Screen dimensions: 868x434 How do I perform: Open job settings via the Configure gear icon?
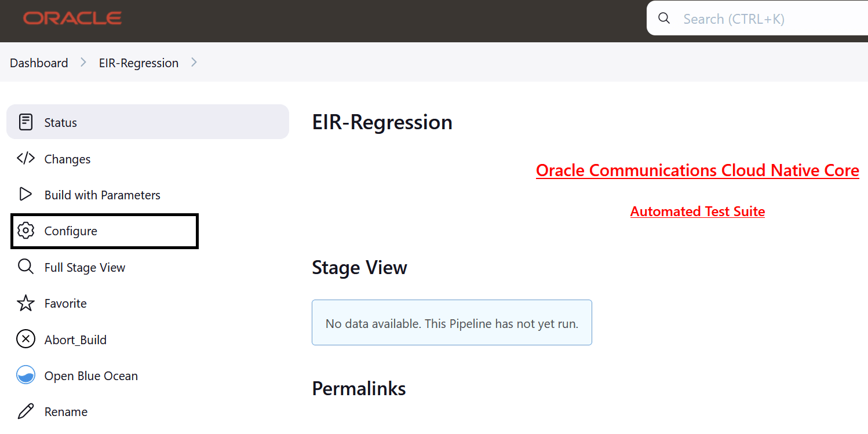(26, 231)
